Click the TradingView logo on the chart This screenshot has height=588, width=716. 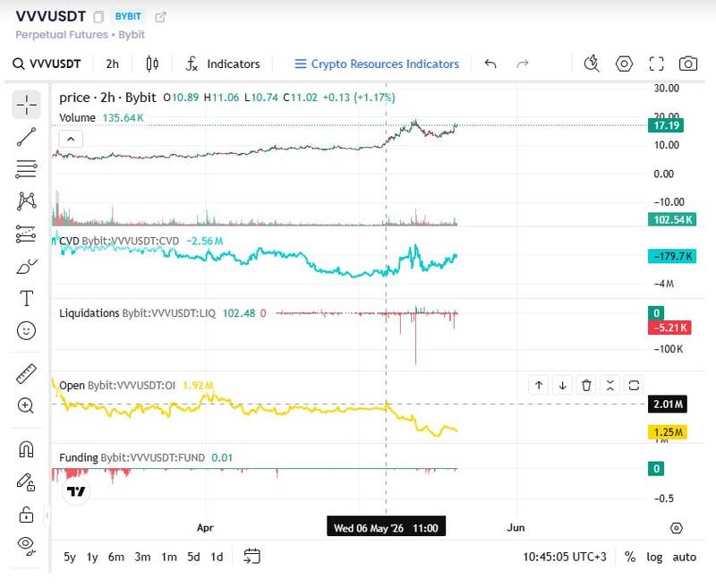click(x=76, y=491)
